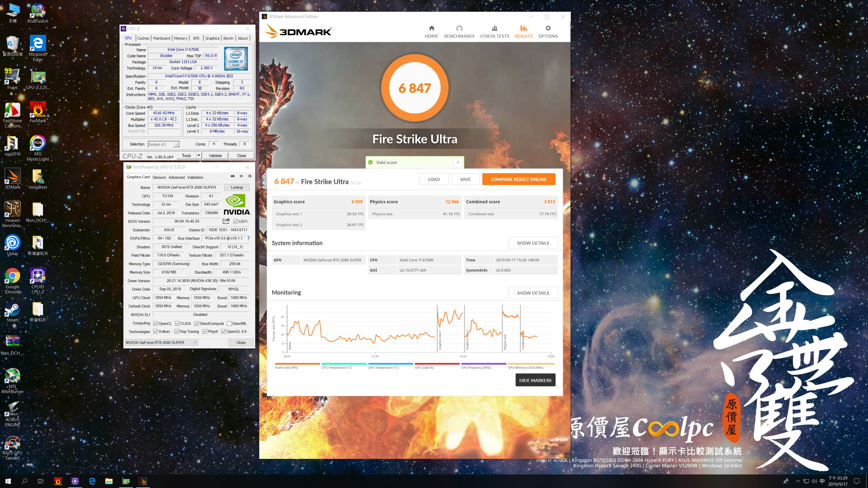Expand the GPU selection dropdown in GPU-Z
The height and width of the screenshot is (488, 868).
click(x=195, y=343)
